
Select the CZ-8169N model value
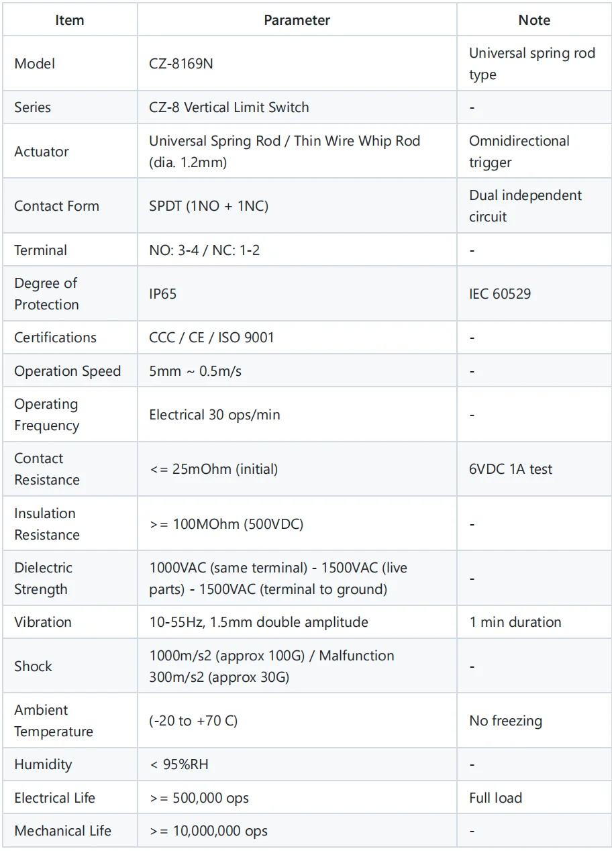181,64
